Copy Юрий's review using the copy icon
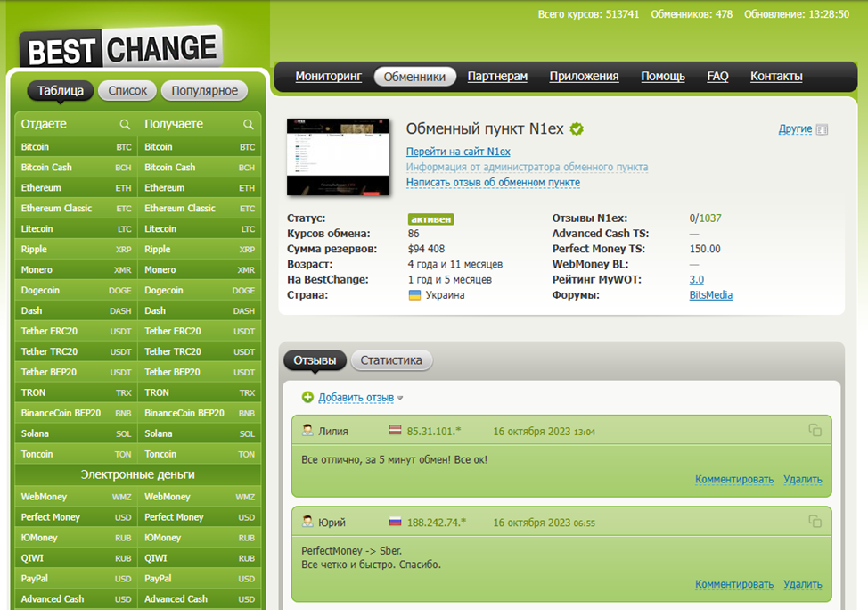868x610 pixels. coord(815,522)
